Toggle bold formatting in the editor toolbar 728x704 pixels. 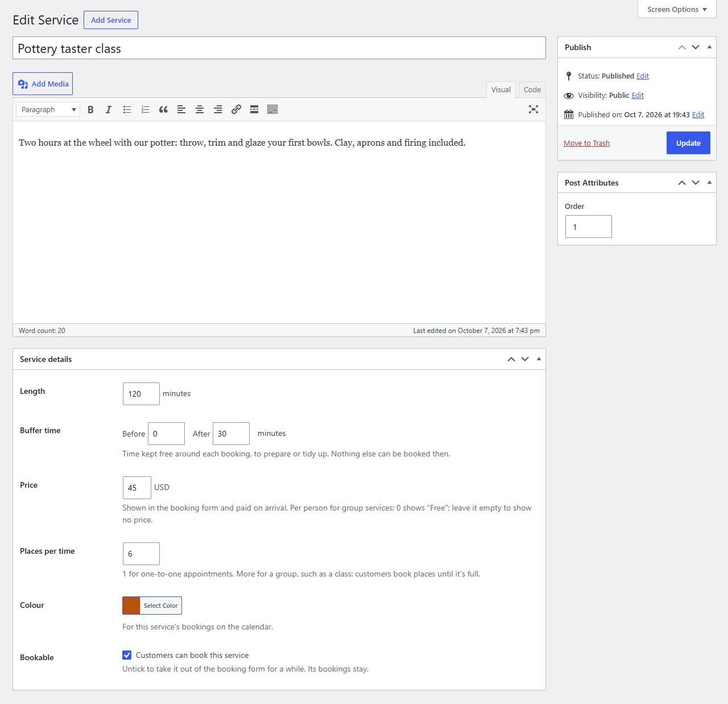[x=90, y=109]
